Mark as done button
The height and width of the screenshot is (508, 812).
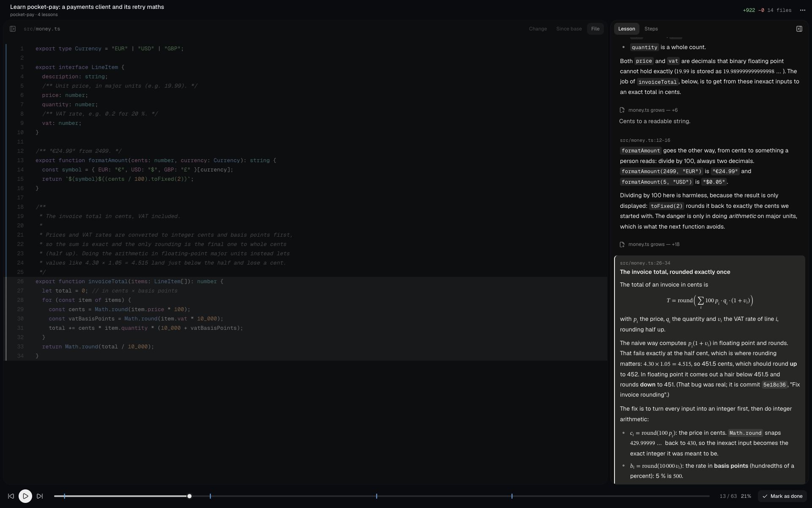point(782,496)
